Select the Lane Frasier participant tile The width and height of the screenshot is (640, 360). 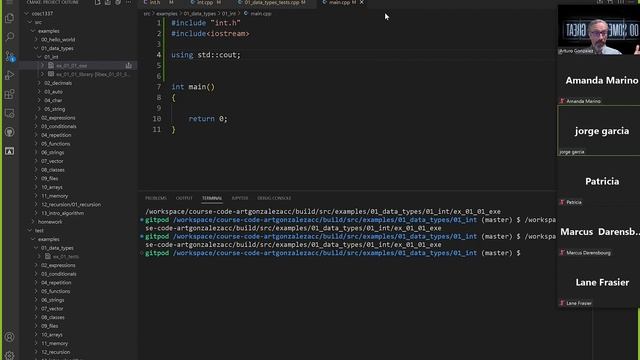tap(598, 282)
